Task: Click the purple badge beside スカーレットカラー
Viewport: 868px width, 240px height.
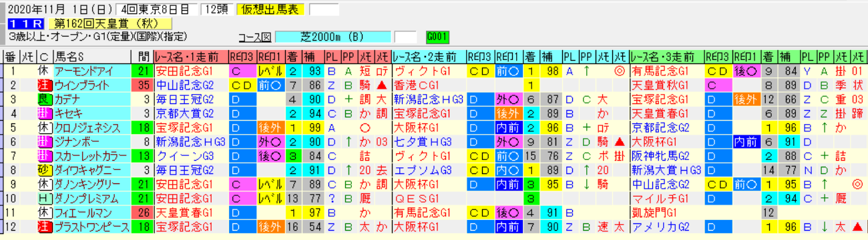Action: (44, 155)
